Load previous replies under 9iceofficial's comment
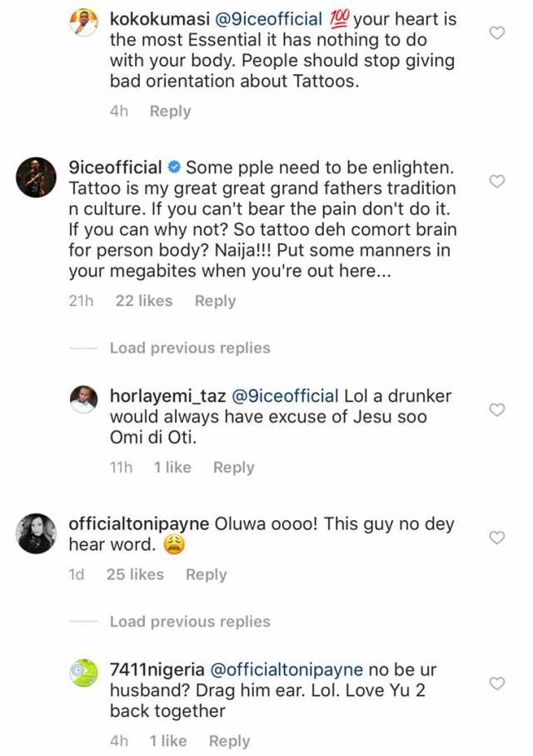 coord(190,348)
